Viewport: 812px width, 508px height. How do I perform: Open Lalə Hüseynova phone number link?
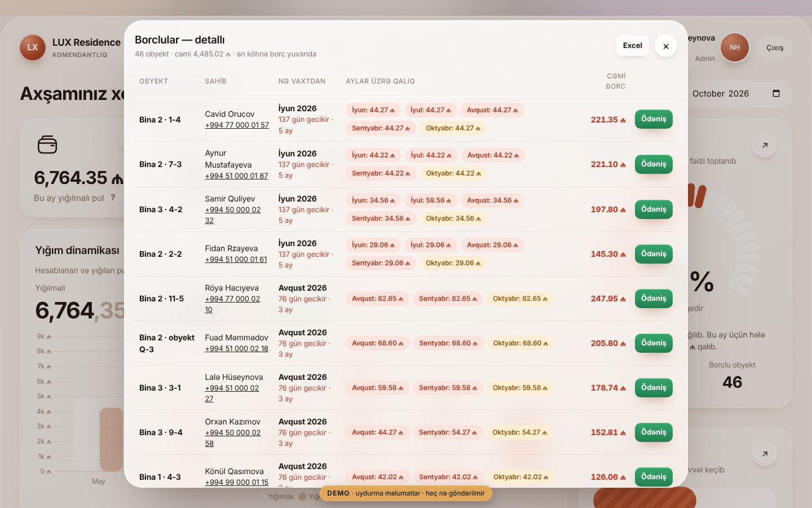pyautogui.click(x=232, y=393)
